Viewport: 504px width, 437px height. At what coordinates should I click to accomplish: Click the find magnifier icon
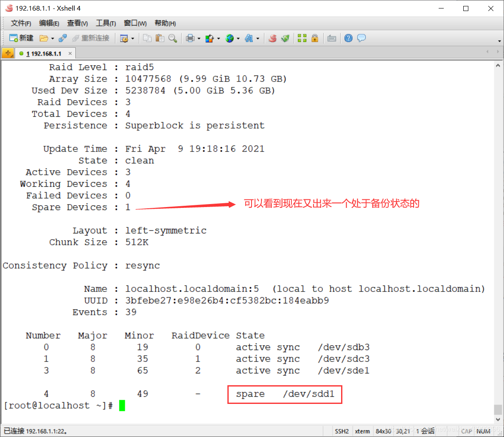pyautogui.click(x=173, y=38)
